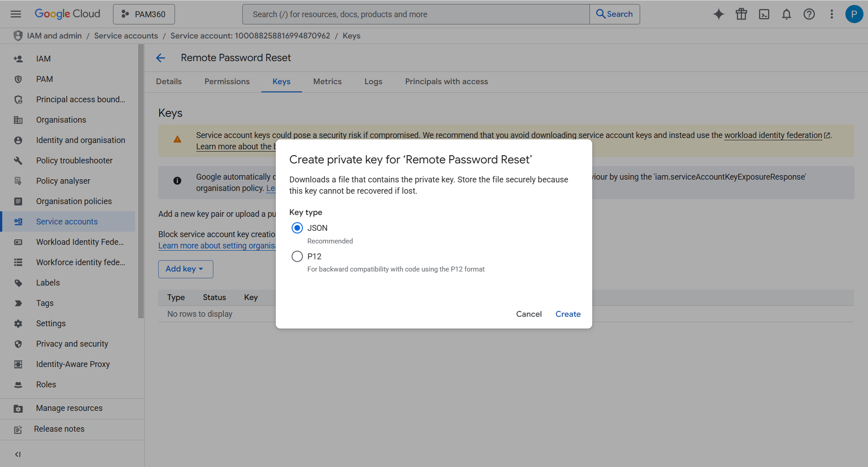Image resolution: width=868 pixels, height=467 pixels.
Task: Switch to the Metrics tab
Action: pos(327,81)
